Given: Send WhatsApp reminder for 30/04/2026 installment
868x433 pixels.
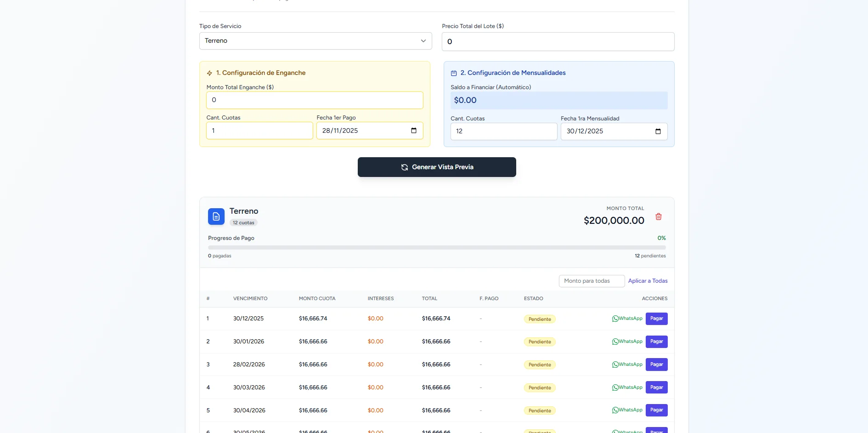Looking at the screenshot, I should tap(627, 410).
